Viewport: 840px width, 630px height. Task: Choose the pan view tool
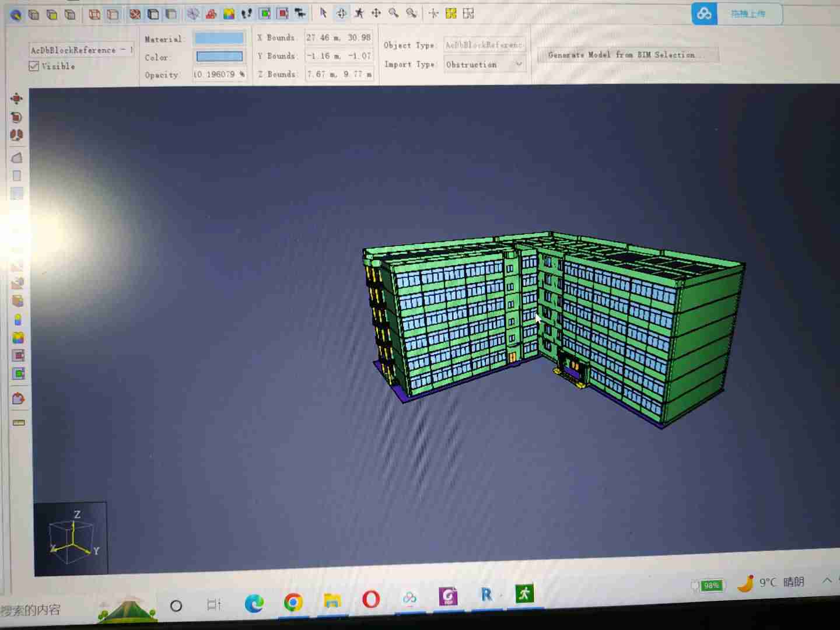point(376,13)
